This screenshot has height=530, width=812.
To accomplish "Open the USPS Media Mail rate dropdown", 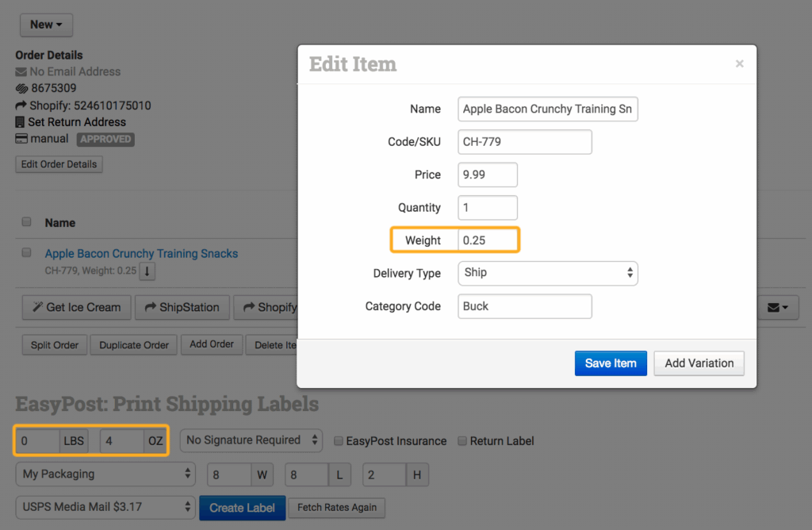I will coord(105,508).
